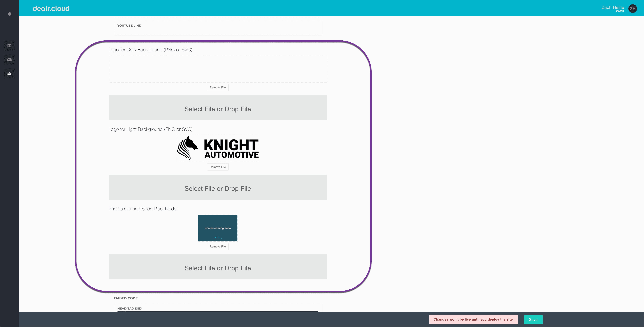This screenshot has width=644, height=327.
Task: Open the layout columns sidebar icon
Action: (9, 45)
